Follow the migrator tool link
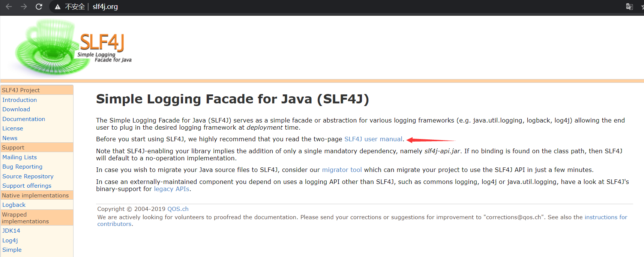The height and width of the screenshot is (257, 644). click(x=342, y=170)
